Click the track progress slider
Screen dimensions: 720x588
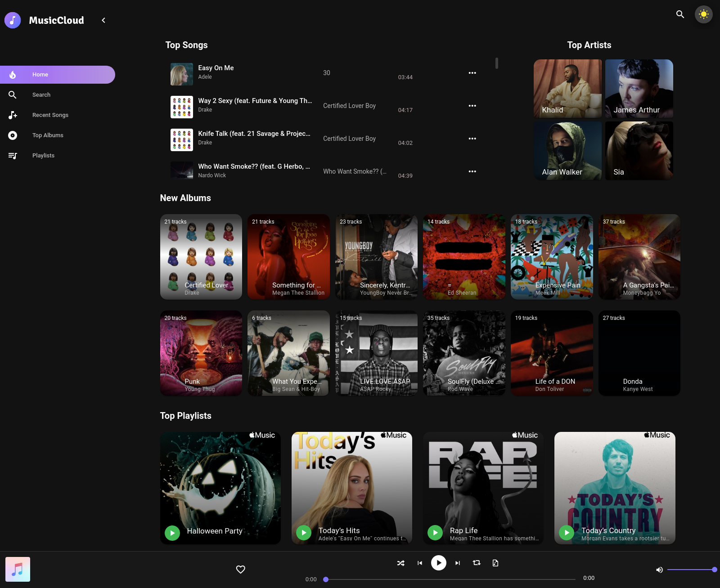pyautogui.click(x=450, y=579)
